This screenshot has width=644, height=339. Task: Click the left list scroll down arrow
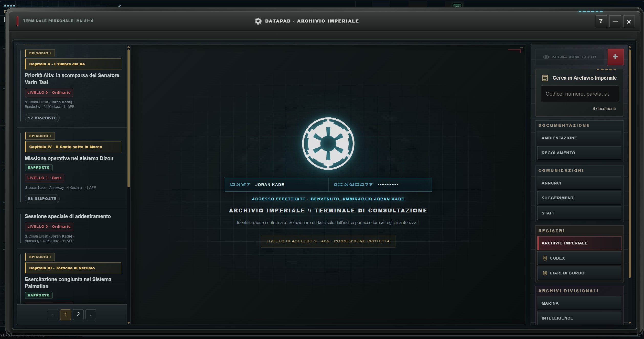(128, 323)
